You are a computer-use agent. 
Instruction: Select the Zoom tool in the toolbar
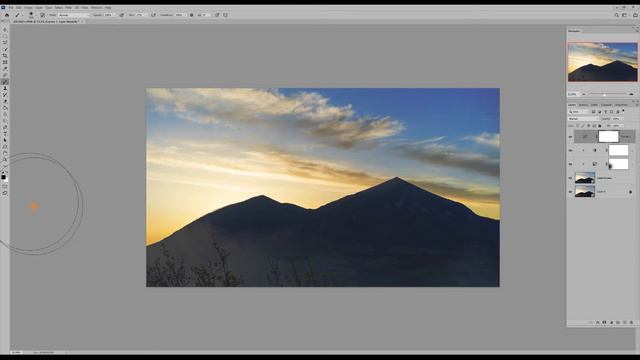click(x=5, y=160)
